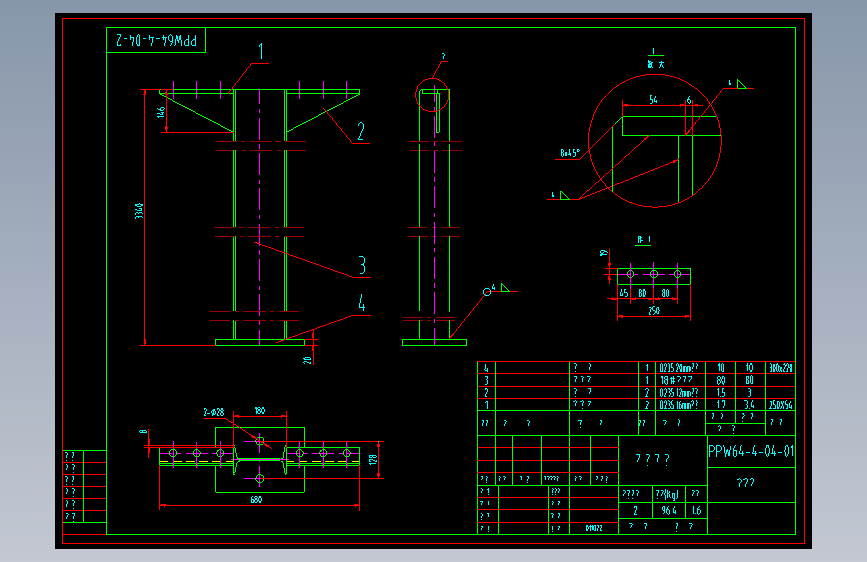Click the 146 dimension text
This screenshot has width=867, height=562.
[x=161, y=112]
